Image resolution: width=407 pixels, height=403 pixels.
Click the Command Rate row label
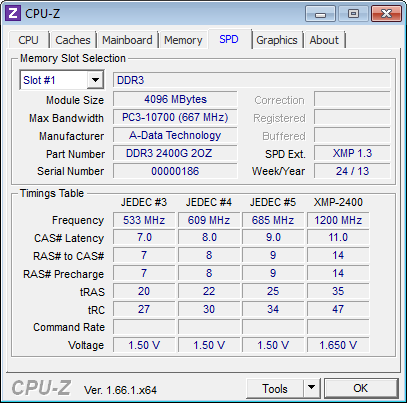69,327
